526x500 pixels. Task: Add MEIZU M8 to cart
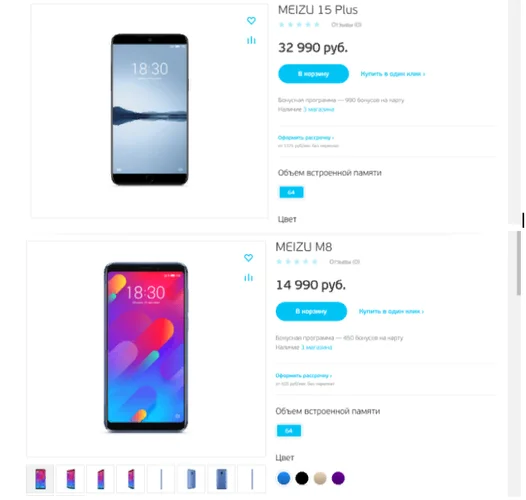pyautogui.click(x=311, y=311)
